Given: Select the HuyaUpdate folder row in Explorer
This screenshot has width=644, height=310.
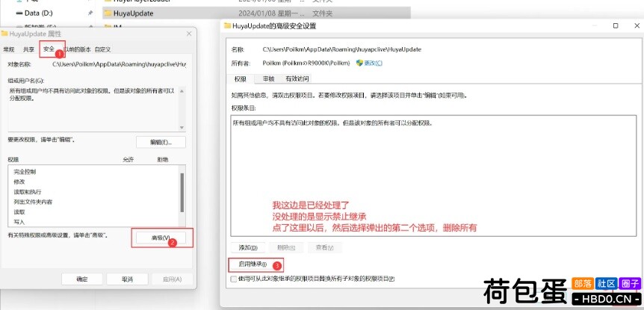Looking at the screenshot, I should [256, 13].
